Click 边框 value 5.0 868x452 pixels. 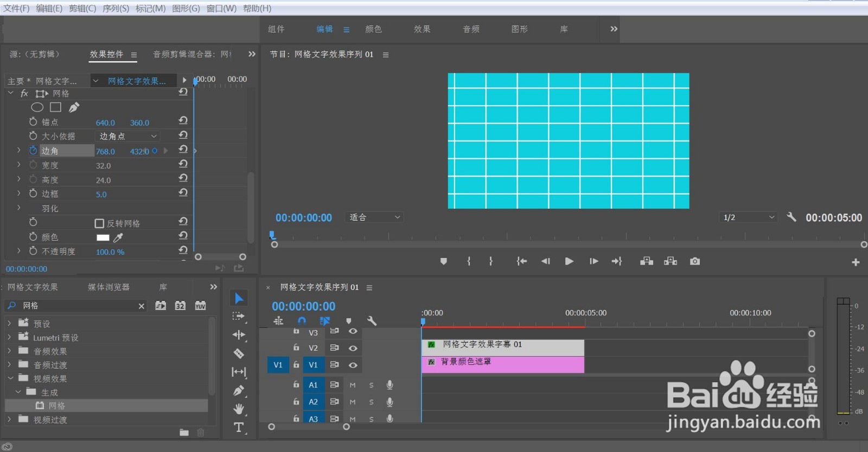pos(101,194)
